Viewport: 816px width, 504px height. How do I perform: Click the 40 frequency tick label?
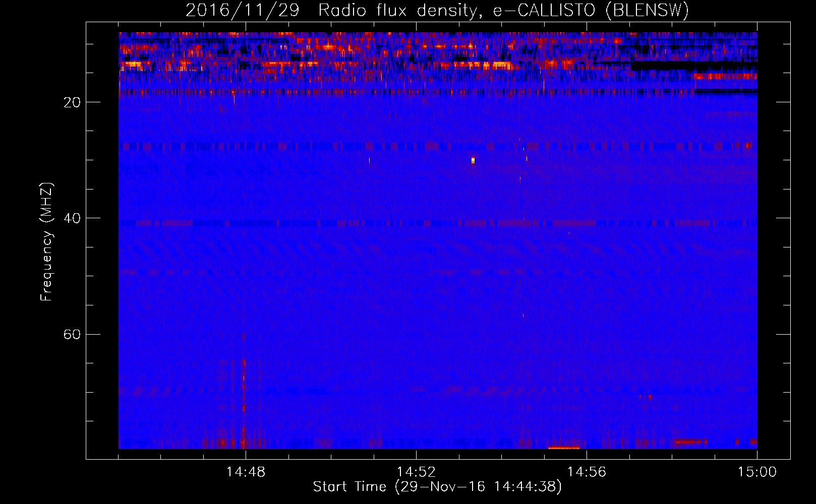click(x=71, y=218)
